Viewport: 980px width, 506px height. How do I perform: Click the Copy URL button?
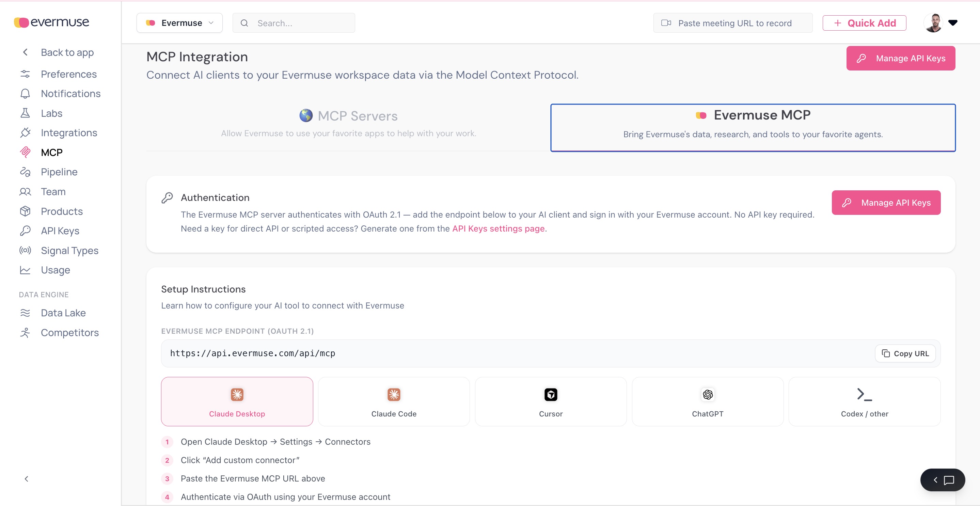point(905,353)
